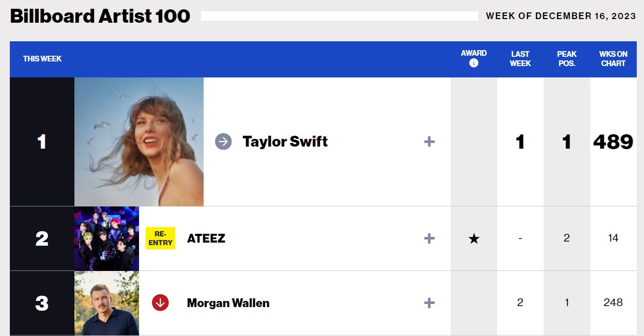Open ATEEZ group photo thumbnail
This screenshot has height=336, width=644.
(106, 238)
